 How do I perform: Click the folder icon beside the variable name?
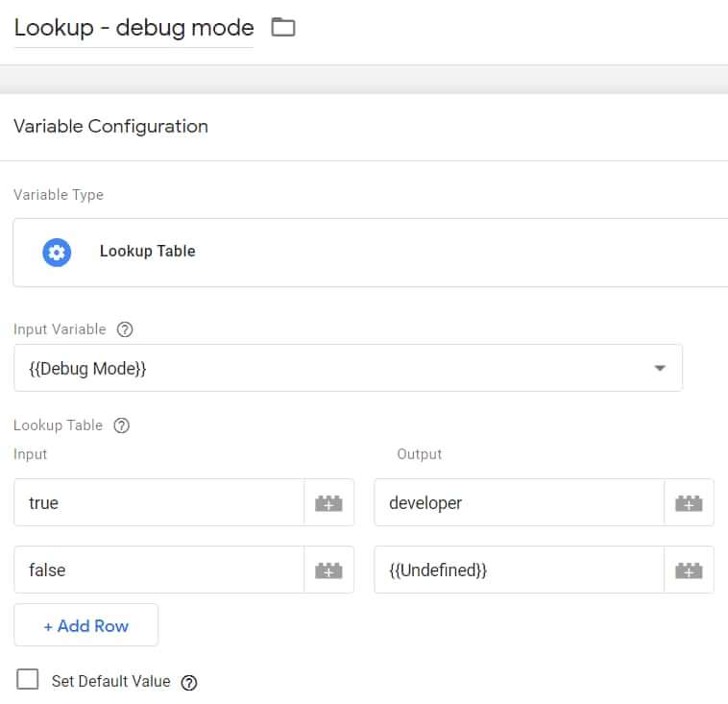point(282,27)
